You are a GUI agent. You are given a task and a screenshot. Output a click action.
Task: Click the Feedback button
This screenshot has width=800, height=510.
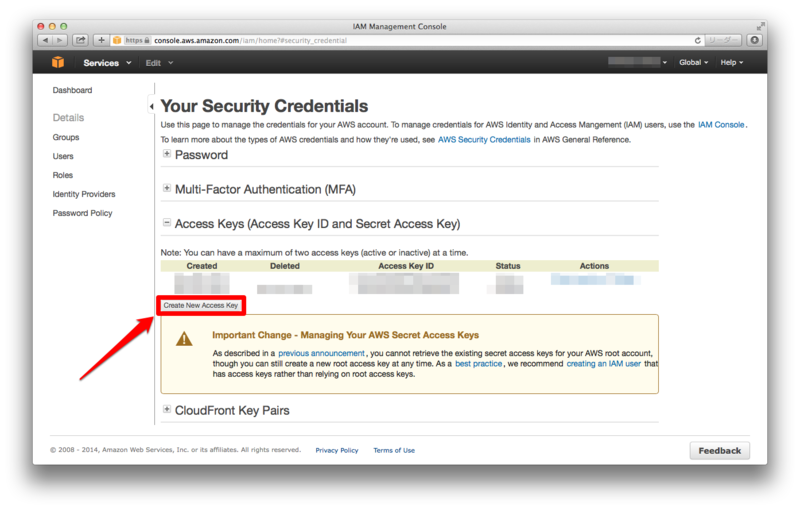point(719,451)
